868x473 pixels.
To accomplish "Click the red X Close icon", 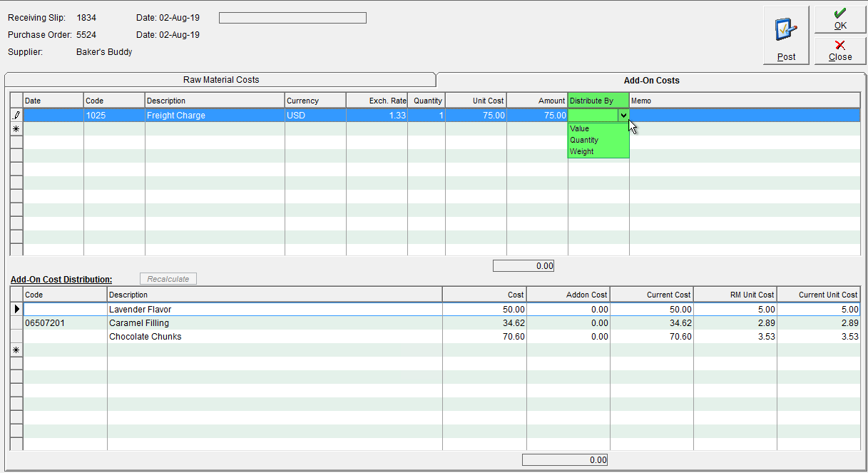I will point(840,45).
